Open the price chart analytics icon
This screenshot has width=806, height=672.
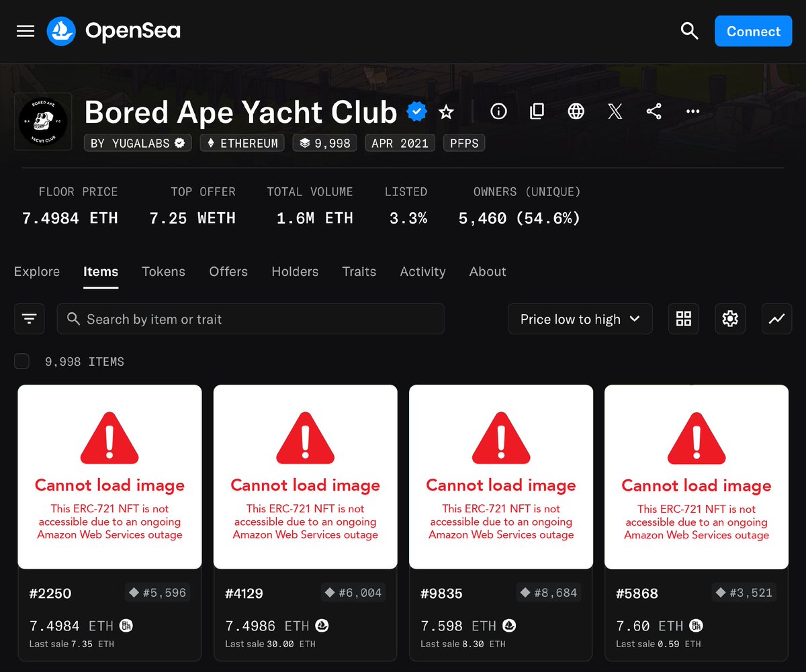point(776,319)
